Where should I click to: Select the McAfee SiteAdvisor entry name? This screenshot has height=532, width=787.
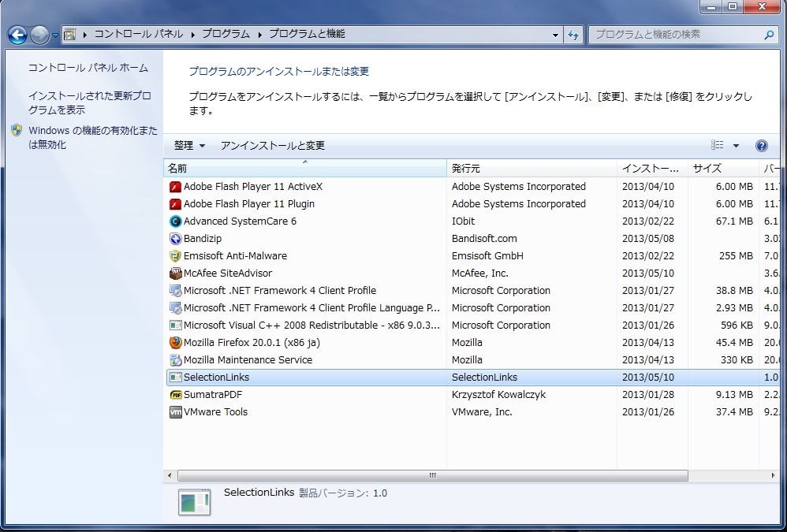click(228, 273)
